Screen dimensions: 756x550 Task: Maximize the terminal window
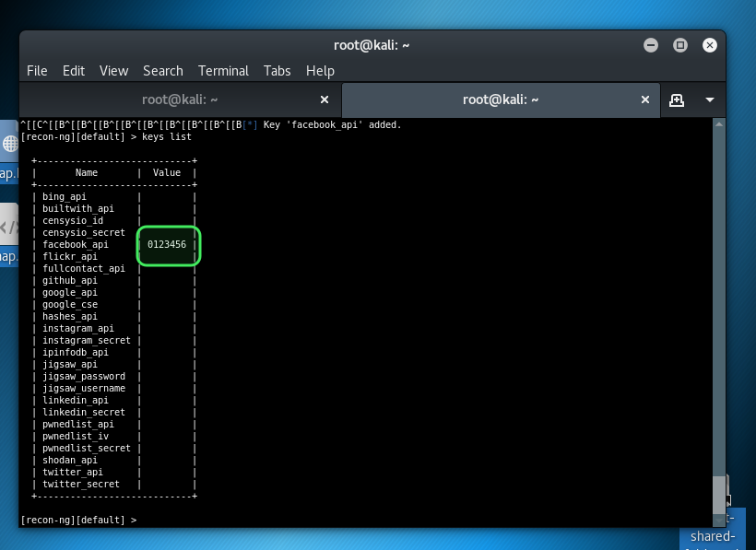680,44
